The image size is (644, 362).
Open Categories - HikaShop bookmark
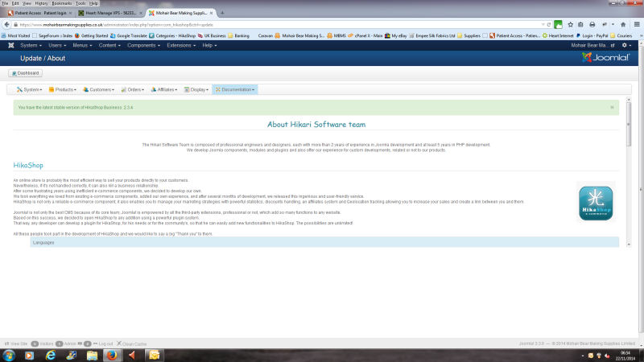pyautogui.click(x=172, y=35)
